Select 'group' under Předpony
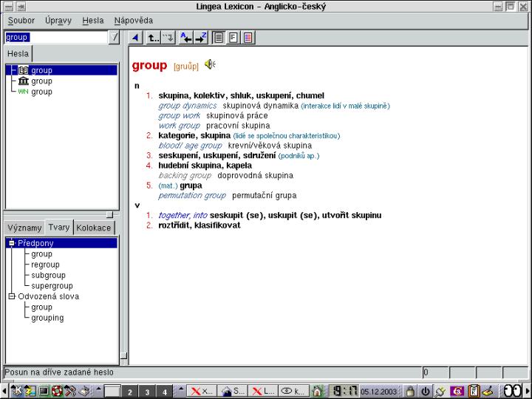Image resolution: width=532 pixels, height=399 pixels. [41, 254]
